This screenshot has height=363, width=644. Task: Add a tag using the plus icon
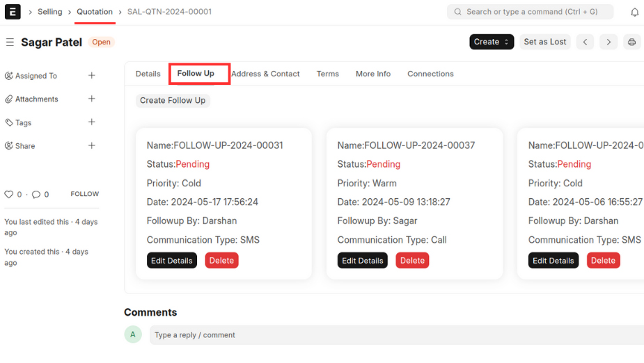point(91,122)
